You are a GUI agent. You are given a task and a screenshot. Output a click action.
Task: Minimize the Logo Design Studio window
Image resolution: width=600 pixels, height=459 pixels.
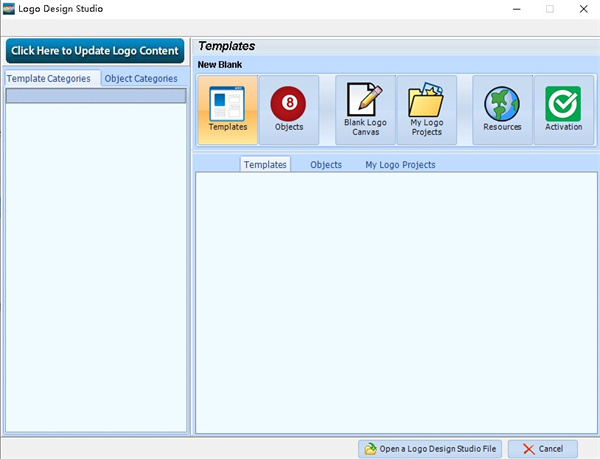(507, 9)
